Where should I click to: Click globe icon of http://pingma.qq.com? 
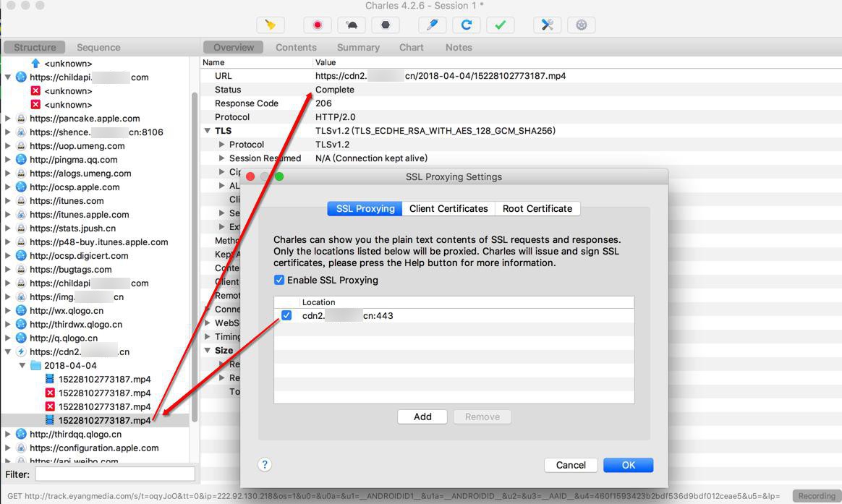(x=21, y=159)
